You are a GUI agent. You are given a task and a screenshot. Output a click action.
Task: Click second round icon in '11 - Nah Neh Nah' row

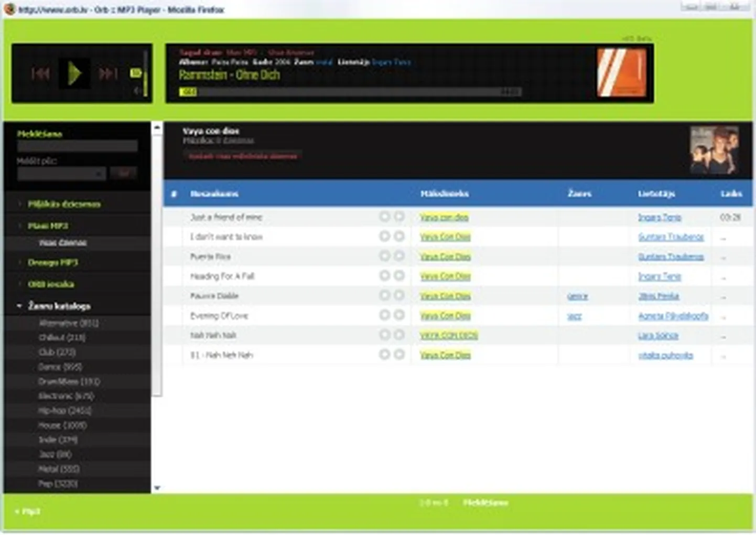click(x=399, y=355)
